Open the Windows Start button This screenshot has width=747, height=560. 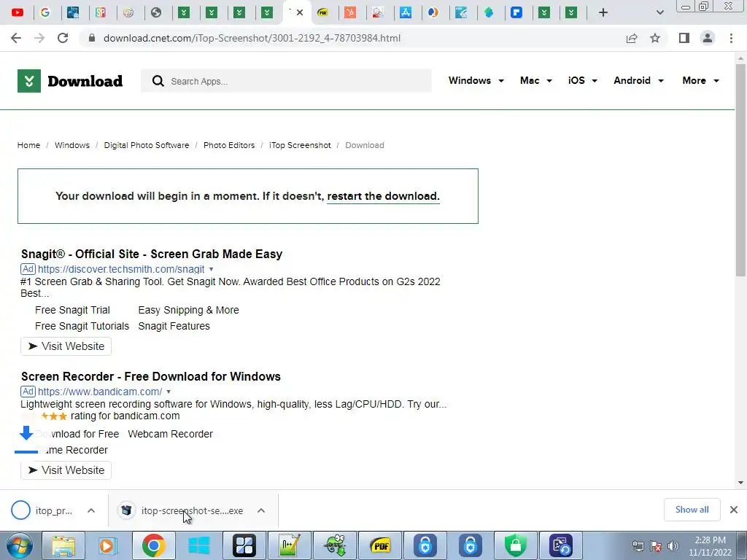tap(20, 545)
